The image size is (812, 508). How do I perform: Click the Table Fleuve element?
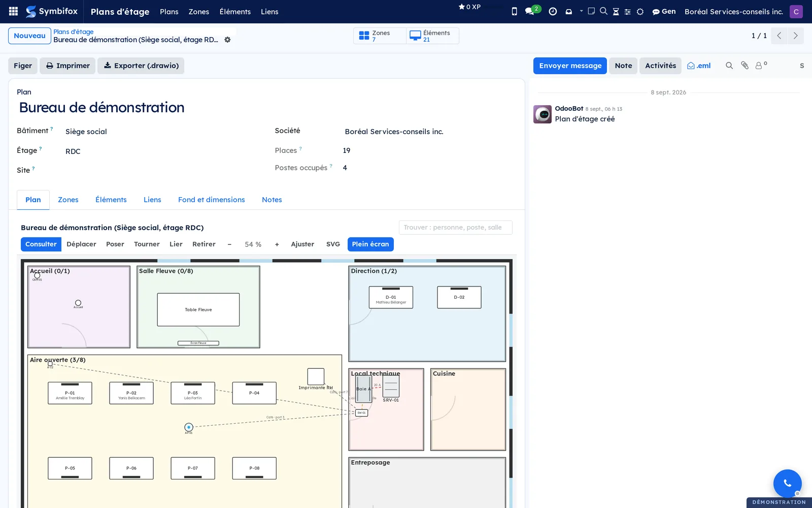[198, 309]
